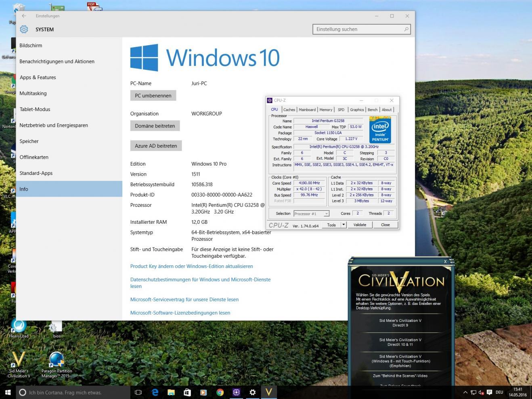This screenshot has height=399, width=532.
Task: Switch to SPD tab in CPU-Z
Action: tap(341, 109)
